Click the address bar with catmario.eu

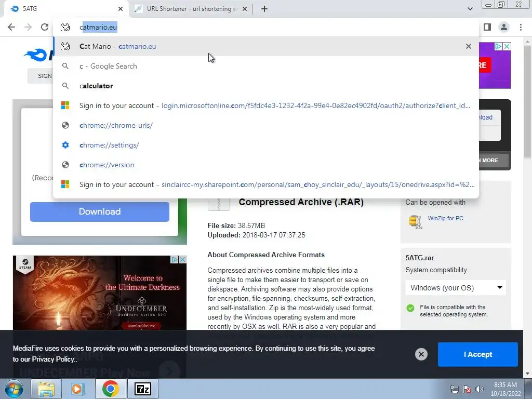(x=266, y=27)
